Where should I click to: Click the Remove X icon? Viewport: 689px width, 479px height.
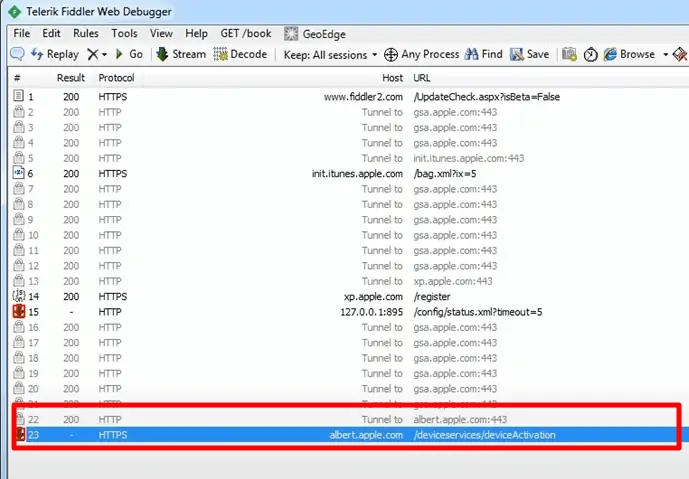pyautogui.click(x=92, y=54)
